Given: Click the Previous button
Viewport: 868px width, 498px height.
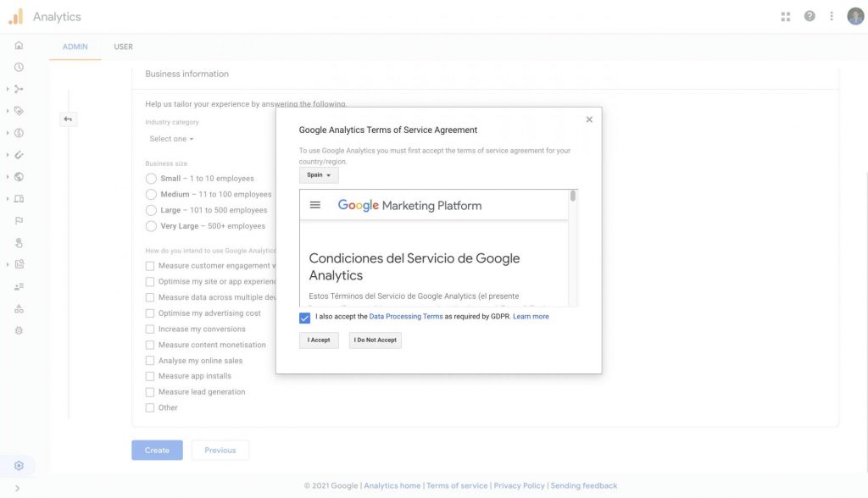Looking at the screenshot, I should click(220, 451).
